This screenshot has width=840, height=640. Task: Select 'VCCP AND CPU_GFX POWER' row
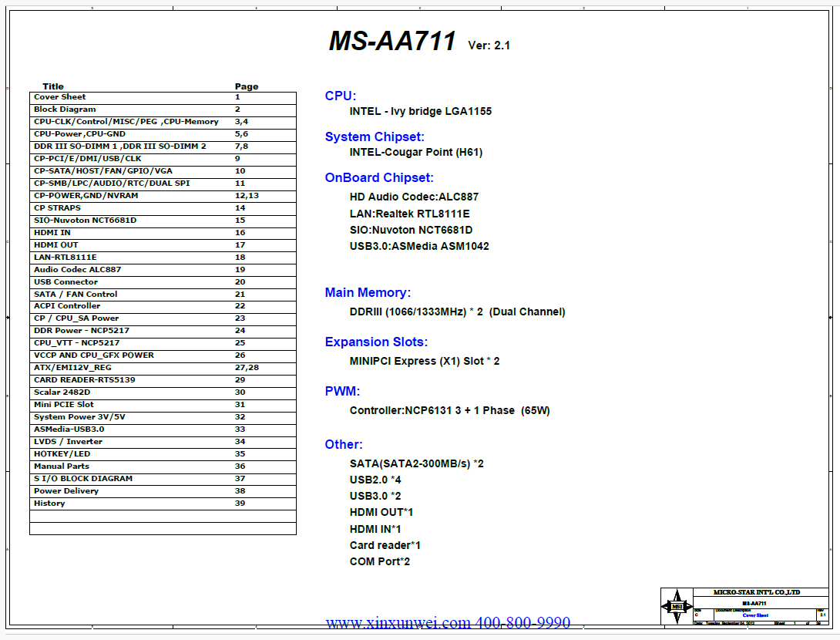(163, 356)
